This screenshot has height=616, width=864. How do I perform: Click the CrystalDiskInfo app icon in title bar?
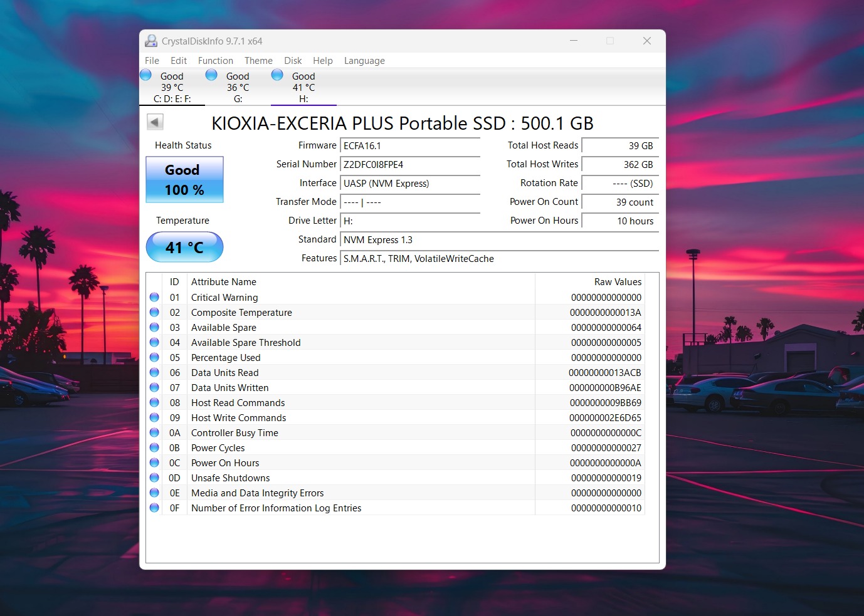coord(151,41)
